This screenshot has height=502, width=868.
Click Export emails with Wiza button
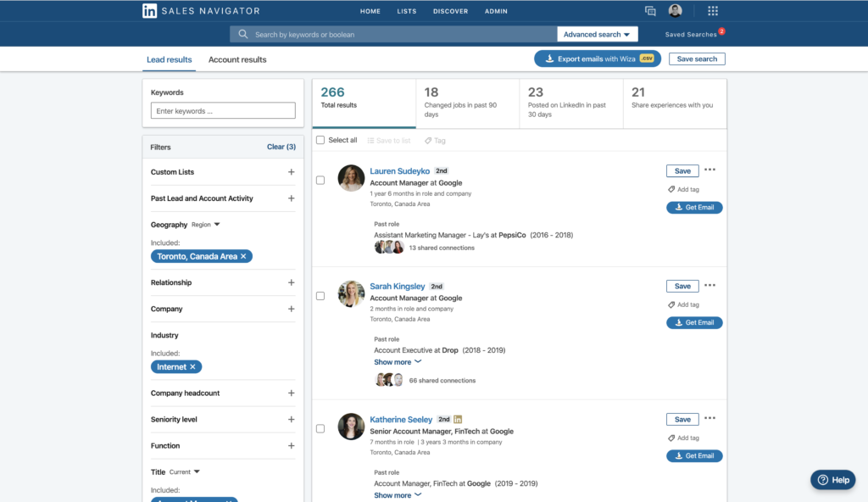[x=598, y=59]
